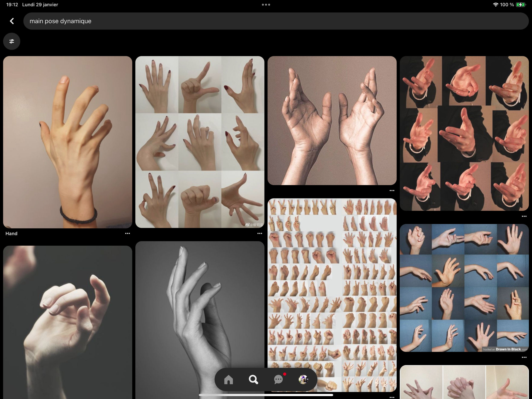The width and height of the screenshot is (532, 399).
Task: Go to Home tab in bottom bar
Action: coord(229,379)
